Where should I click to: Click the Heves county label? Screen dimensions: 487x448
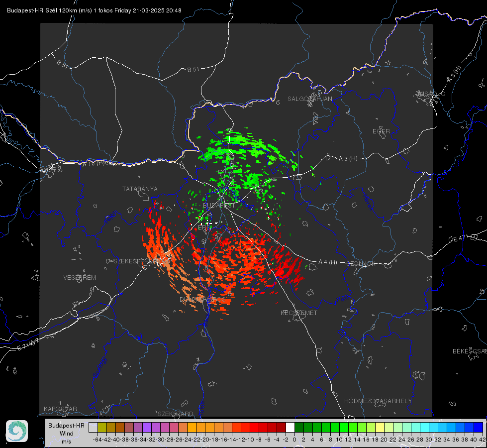(368, 203)
